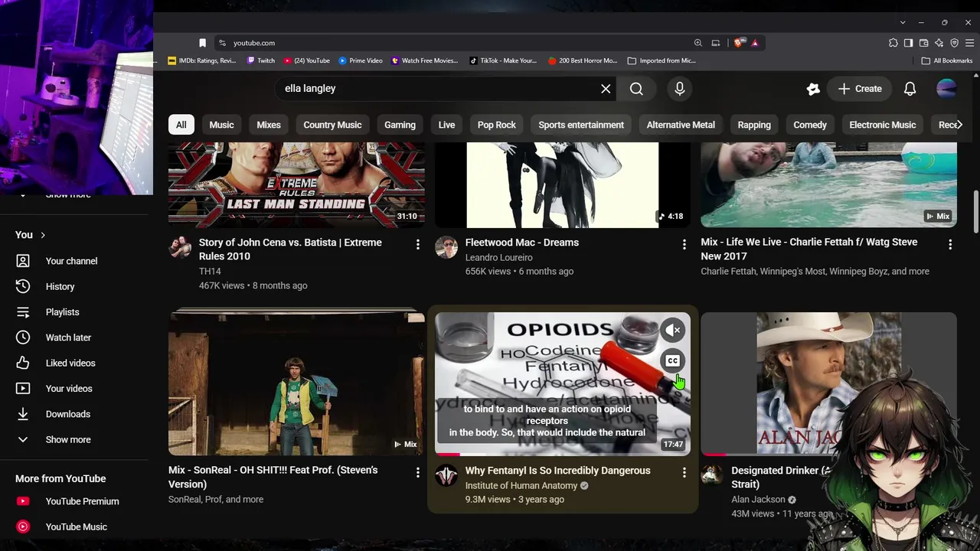Image resolution: width=980 pixels, height=551 pixels.
Task: Open the notifications bell
Action: 910,89
